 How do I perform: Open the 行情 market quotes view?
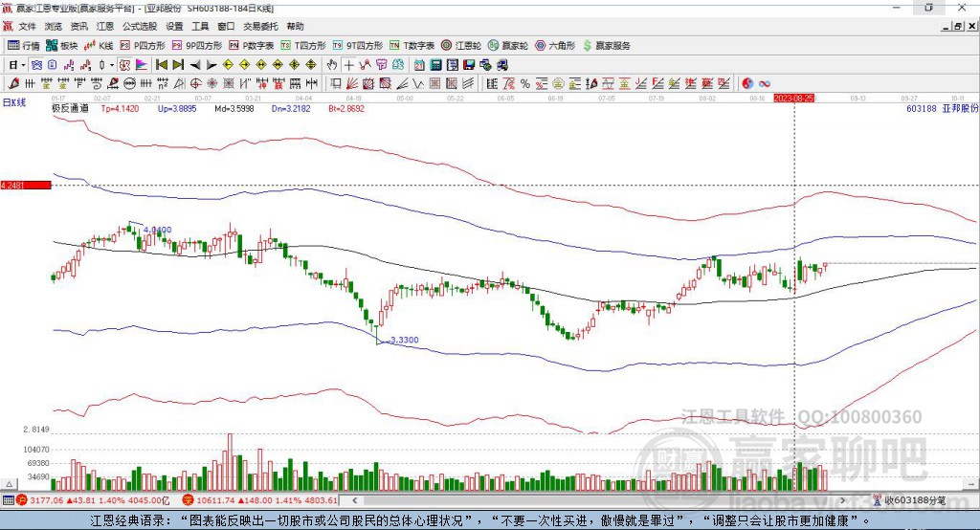click(23, 46)
